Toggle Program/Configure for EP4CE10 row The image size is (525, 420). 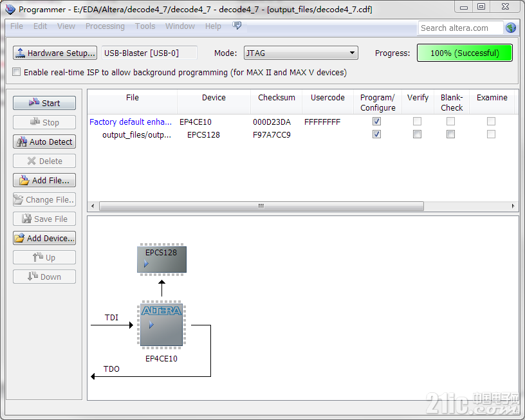[376, 122]
